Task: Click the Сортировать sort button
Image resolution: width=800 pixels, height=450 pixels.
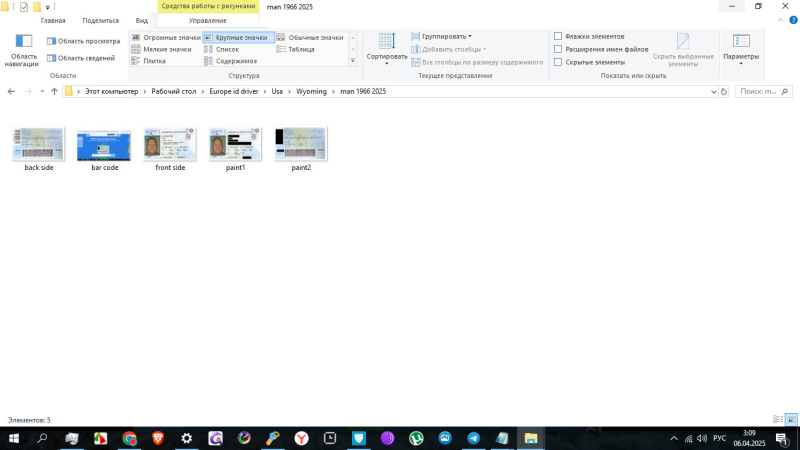Action: (x=387, y=47)
